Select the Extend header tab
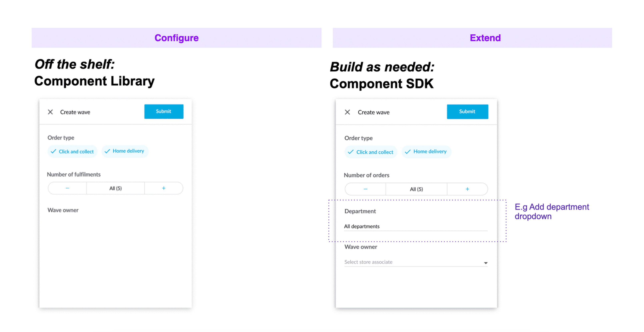Image resolution: width=644 pixels, height=332 pixels. pos(485,38)
